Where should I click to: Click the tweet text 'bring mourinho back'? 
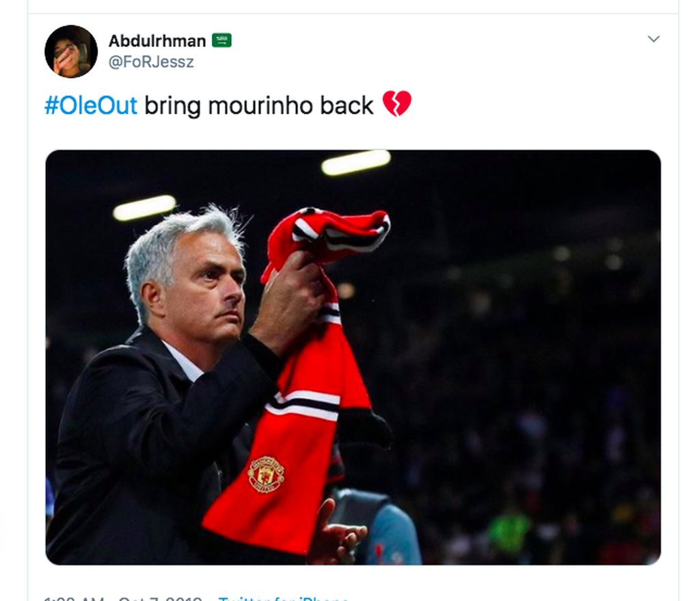click(259, 105)
